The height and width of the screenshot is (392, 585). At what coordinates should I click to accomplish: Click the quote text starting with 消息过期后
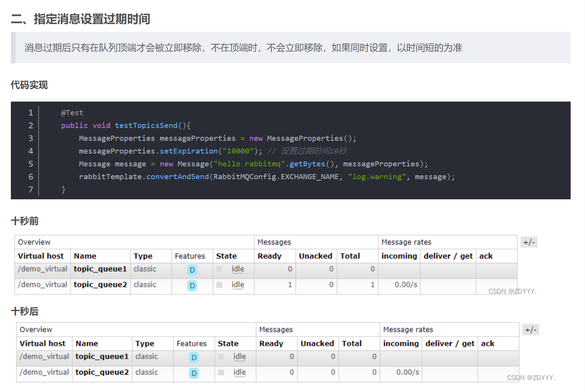tap(243, 48)
